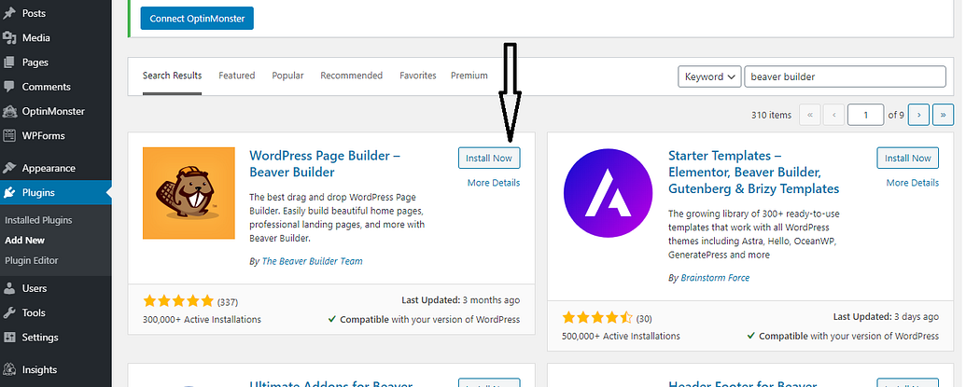Click the current page number field
Image resolution: width=980 pixels, height=387 pixels.
point(865,115)
